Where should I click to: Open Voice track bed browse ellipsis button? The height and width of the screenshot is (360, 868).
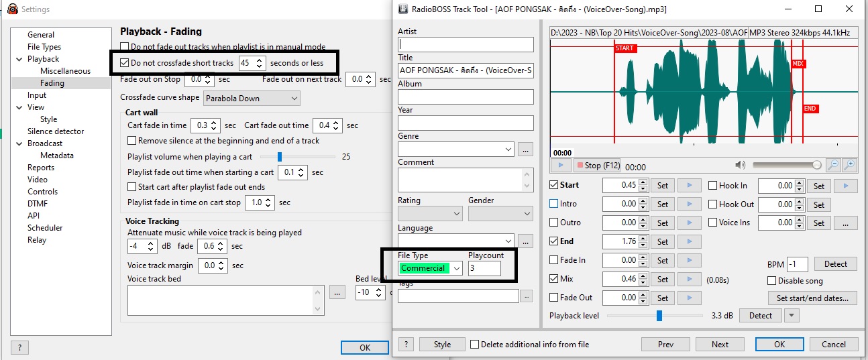click(x=337, y=292)
